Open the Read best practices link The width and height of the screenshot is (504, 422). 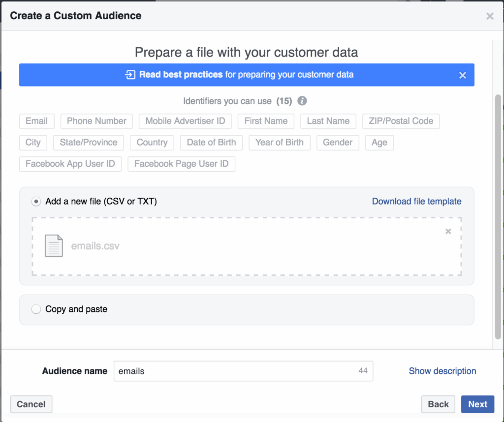[x=181, y=75]
